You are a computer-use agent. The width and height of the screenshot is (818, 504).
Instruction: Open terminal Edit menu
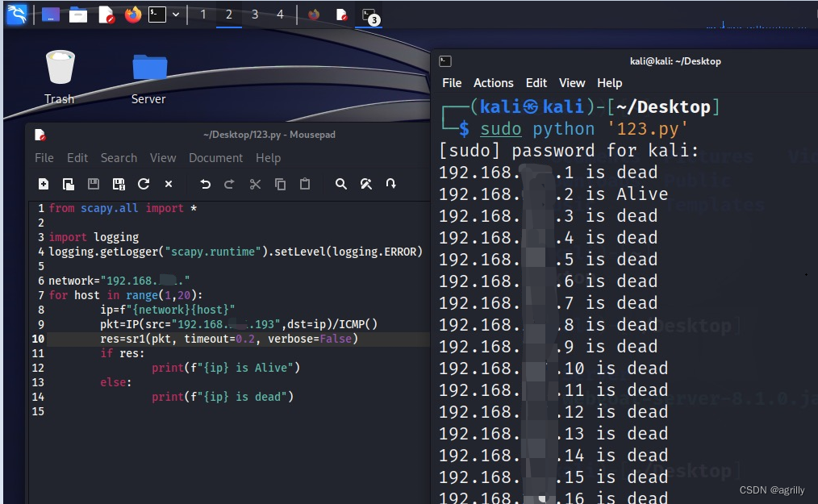tap(536, 83)
